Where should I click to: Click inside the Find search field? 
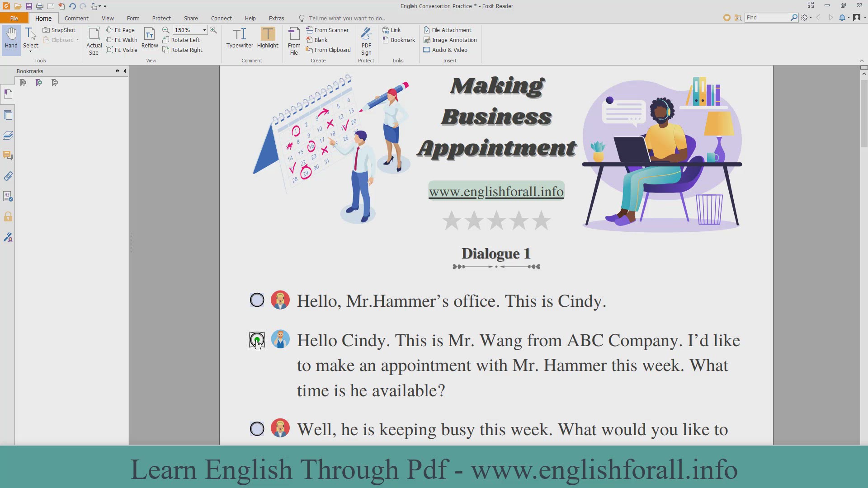767,17
